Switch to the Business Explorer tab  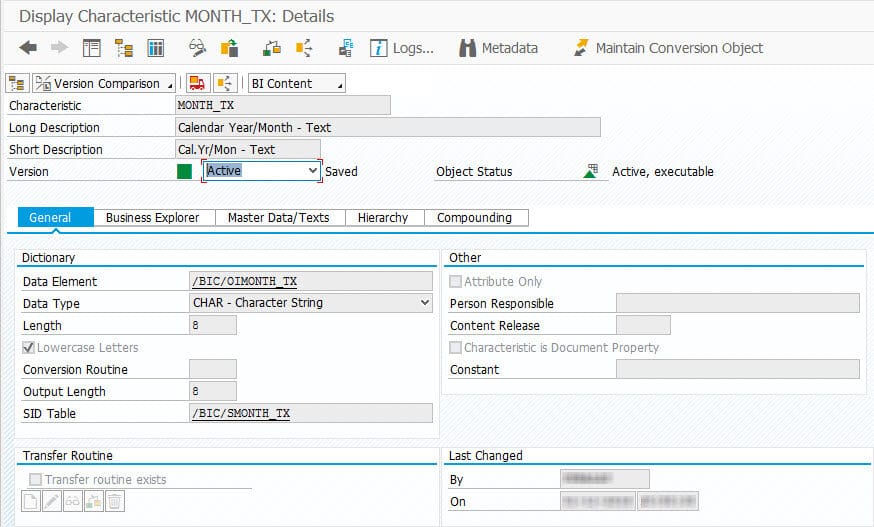tap(152, 218)
